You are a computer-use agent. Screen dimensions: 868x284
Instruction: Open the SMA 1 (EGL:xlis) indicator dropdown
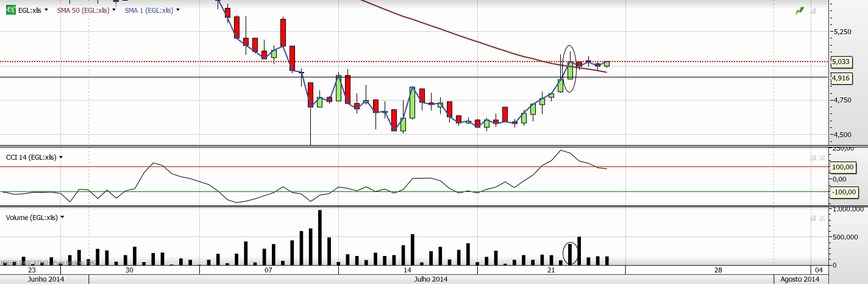177,10
